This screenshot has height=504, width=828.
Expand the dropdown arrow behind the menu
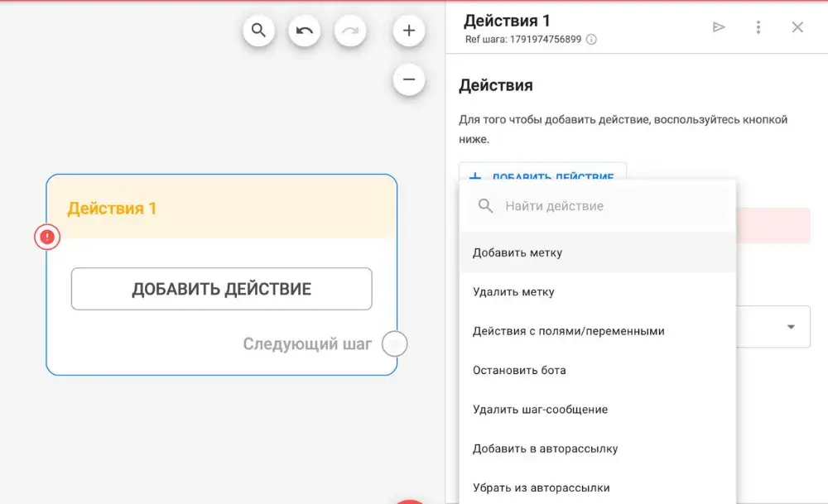pos(791,327)
